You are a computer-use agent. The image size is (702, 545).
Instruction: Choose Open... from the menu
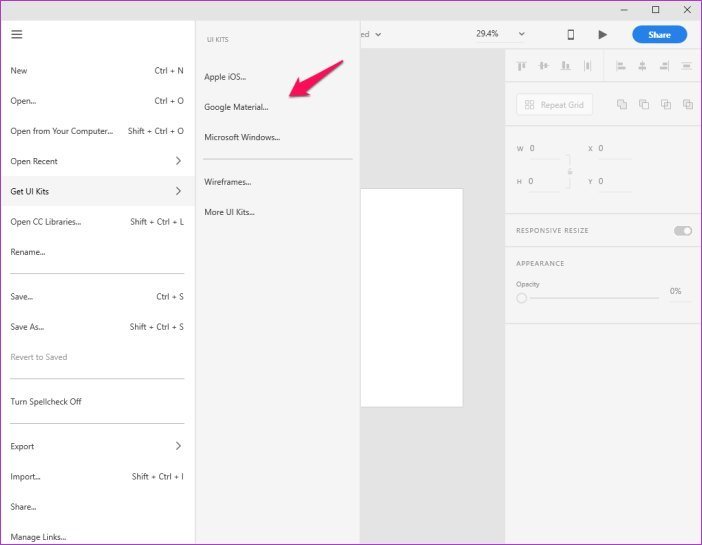point(97,101)
